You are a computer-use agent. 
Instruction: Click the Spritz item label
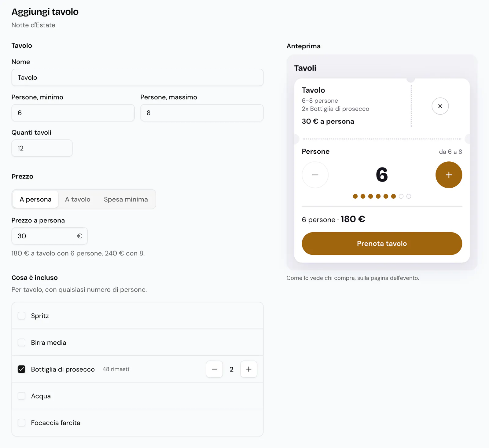[x=40, y=316]
